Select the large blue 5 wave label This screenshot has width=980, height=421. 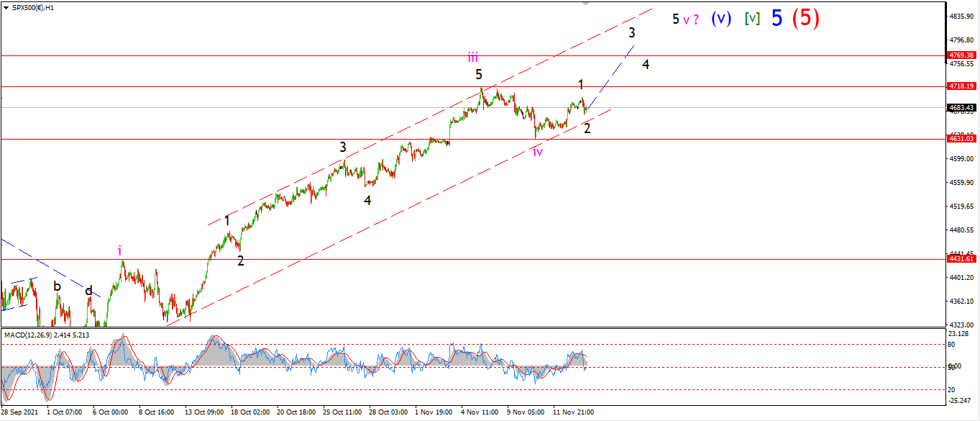777,18
